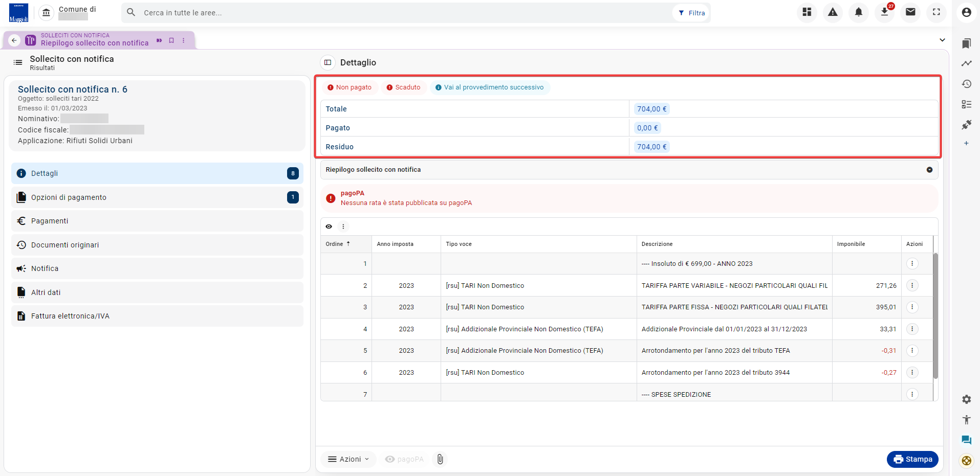Click the quote marks icon in tab
Viewport: 980px width, 476px height.
[159, 40]
